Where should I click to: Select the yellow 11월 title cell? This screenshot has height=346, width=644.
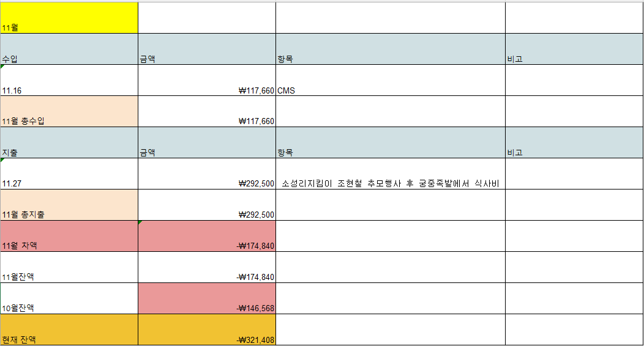[x=69, y=18]
